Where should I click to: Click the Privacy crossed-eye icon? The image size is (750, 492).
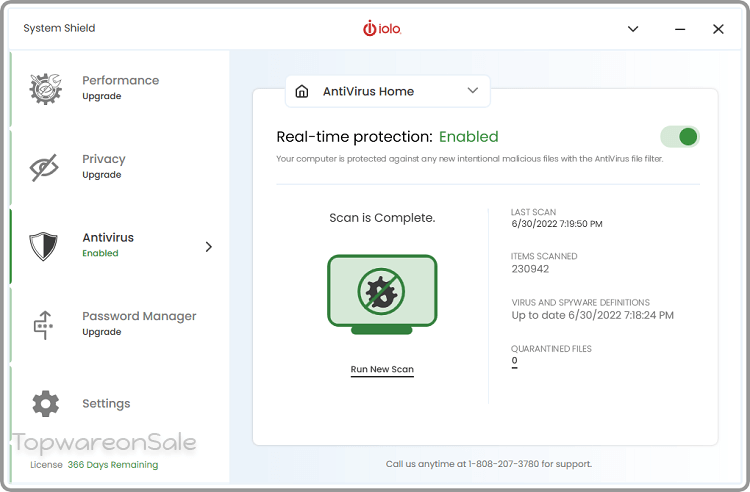coord(44,167)
